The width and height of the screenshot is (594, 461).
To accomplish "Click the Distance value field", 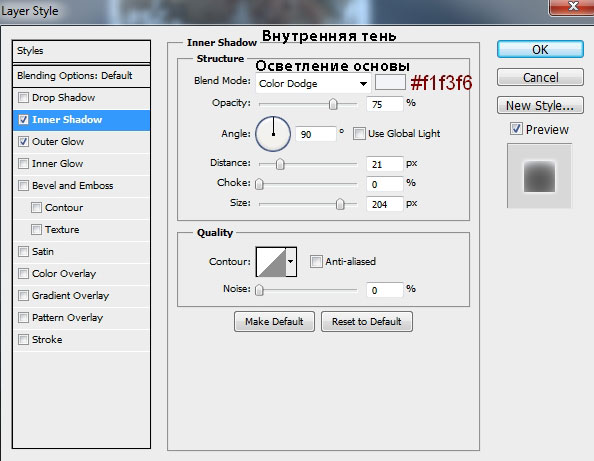I will pyautogui.click(x=385, y=164).
